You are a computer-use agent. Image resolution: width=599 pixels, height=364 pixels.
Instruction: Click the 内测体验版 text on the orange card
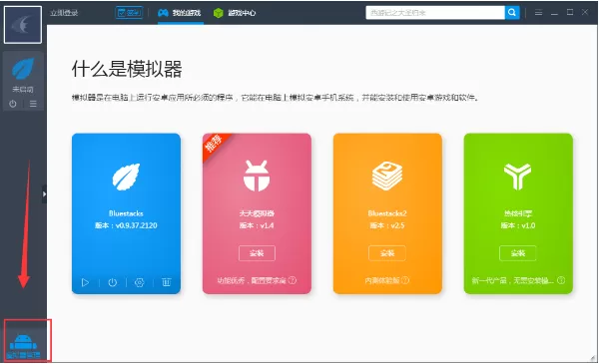click(x=382, y=280)
